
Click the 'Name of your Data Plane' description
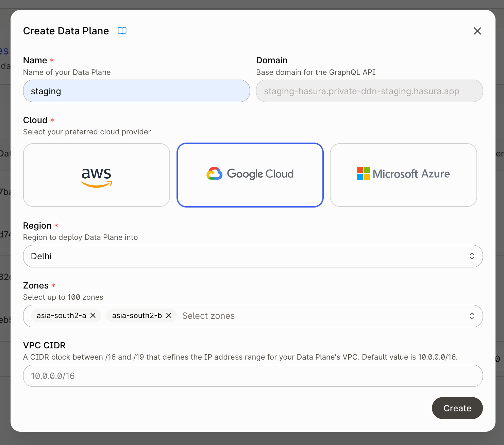coord(67,72)
